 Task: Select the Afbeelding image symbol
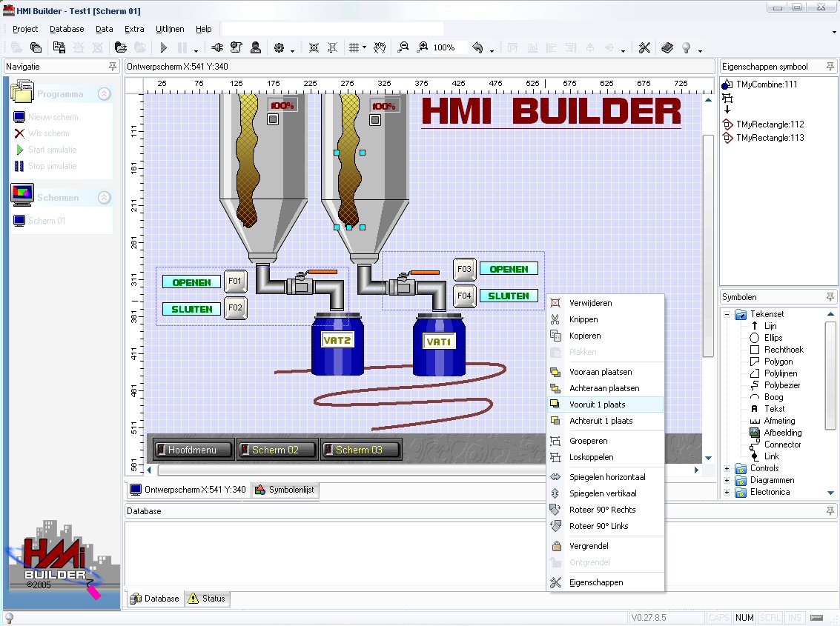pyautogui.click(x=776, y=433)
